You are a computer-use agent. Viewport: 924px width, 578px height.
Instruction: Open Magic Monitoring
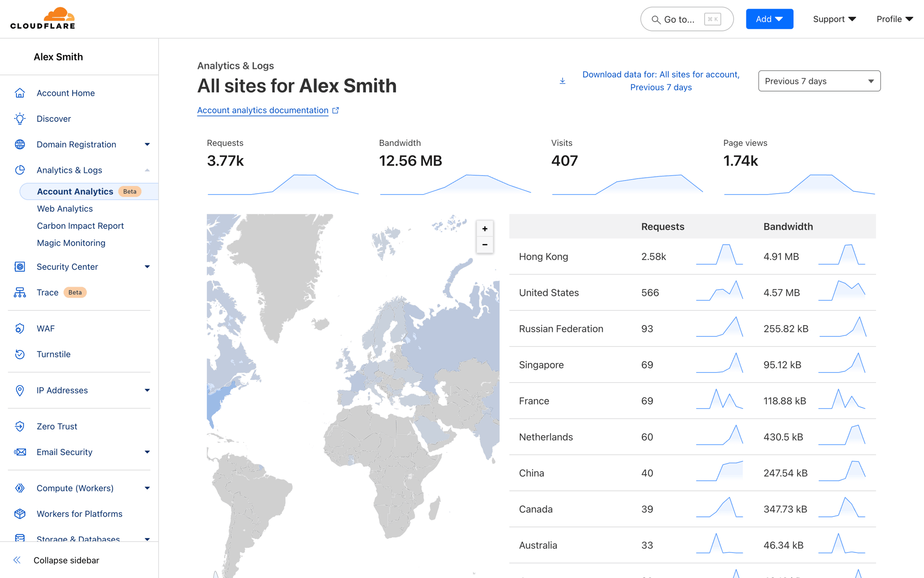71,243
